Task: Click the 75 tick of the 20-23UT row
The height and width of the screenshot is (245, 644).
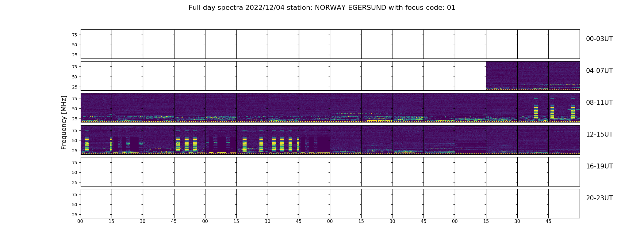Action: click(x=75, y=194)
